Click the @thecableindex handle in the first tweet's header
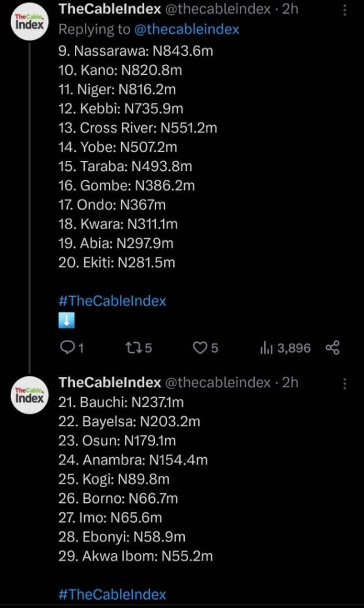 pos(217,9)
